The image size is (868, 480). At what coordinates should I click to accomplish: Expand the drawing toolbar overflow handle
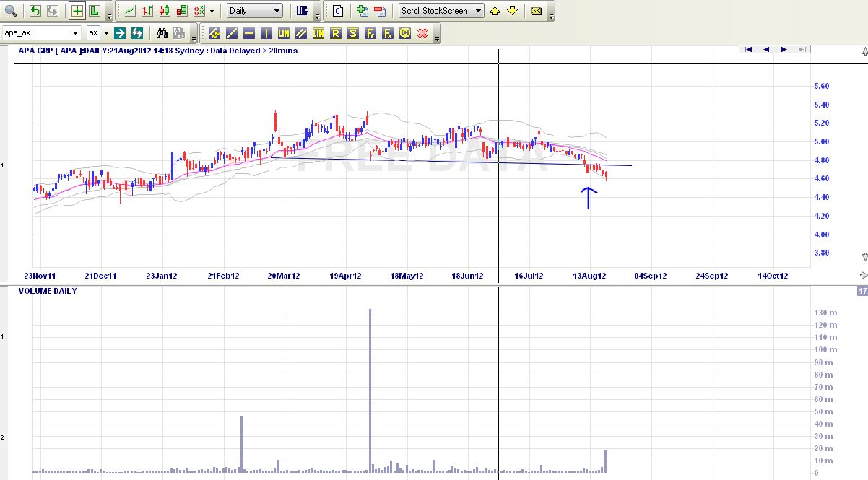point(437,35)
